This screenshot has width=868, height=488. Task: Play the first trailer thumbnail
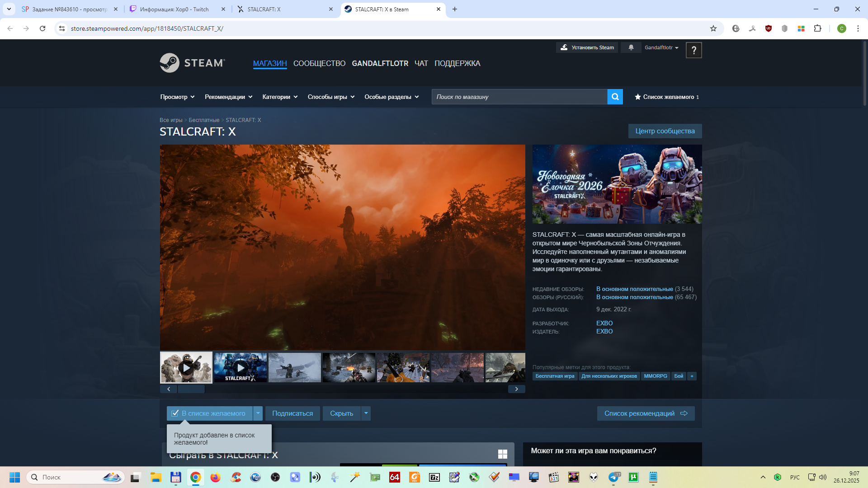(186, 368)
